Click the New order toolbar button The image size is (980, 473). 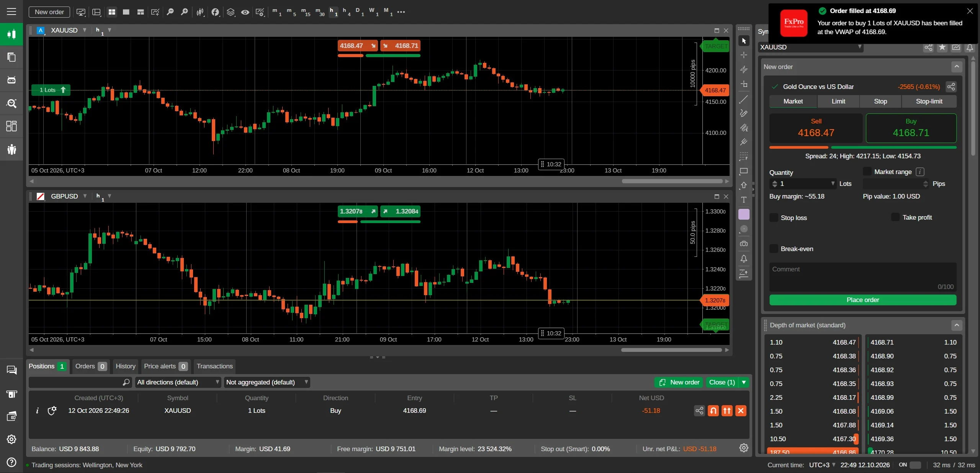tap(49, 12)
